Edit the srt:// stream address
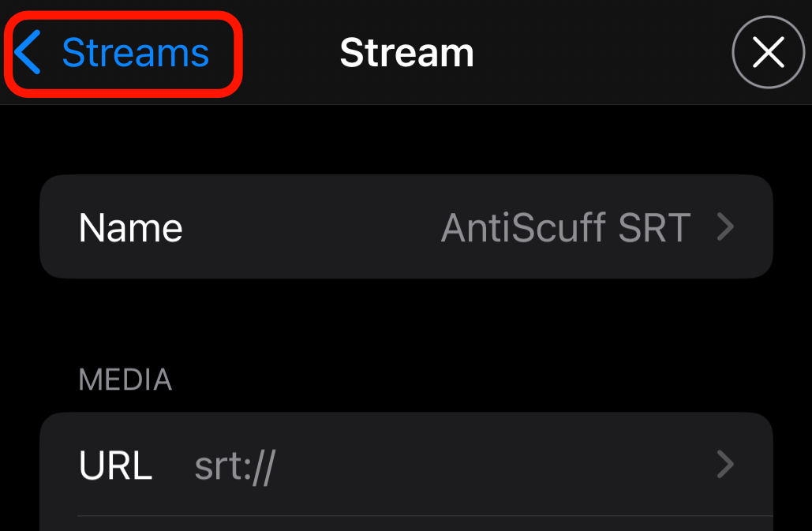The width and height of the screenshot is (812, 531). point(234,466)
